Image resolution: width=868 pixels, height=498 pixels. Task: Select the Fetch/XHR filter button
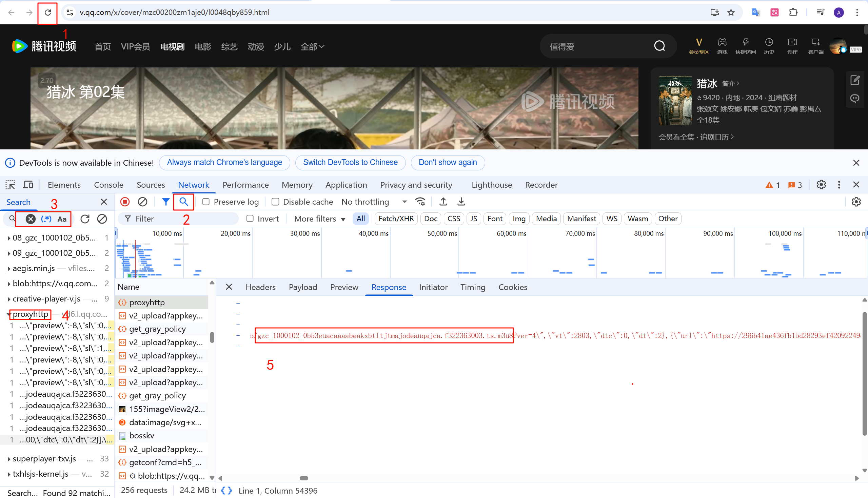coord(396,219)
